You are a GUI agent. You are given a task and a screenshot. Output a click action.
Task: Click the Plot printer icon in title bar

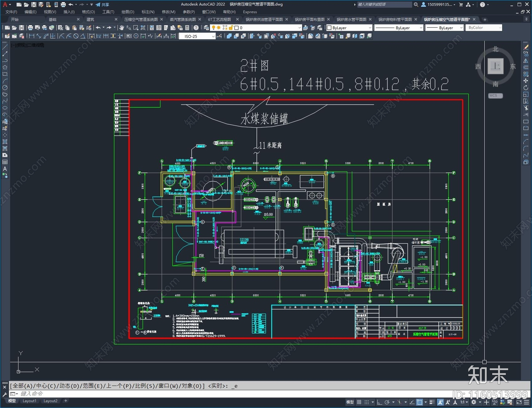[x=63, y=5]
